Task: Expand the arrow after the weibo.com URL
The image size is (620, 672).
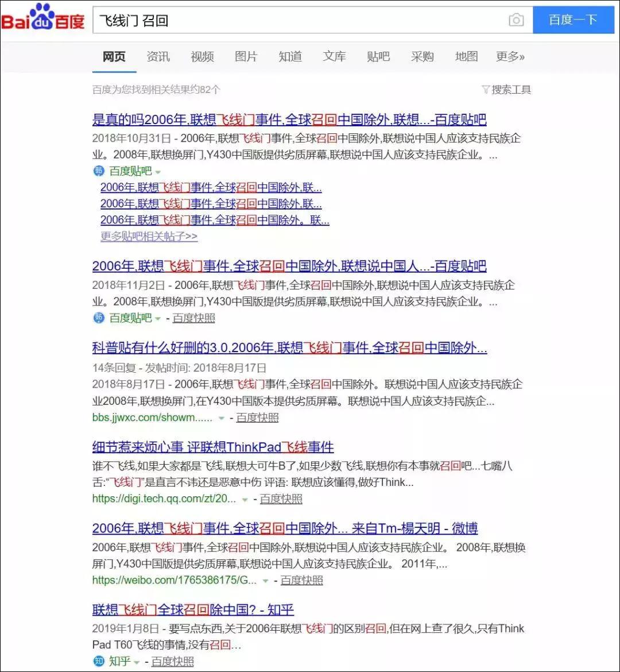Action: pos(263,580)
